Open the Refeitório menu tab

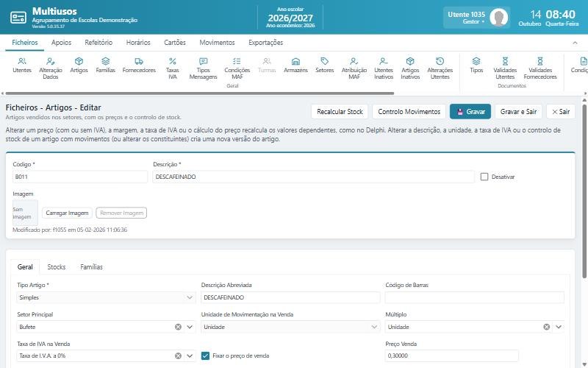(x=98, y=43)
